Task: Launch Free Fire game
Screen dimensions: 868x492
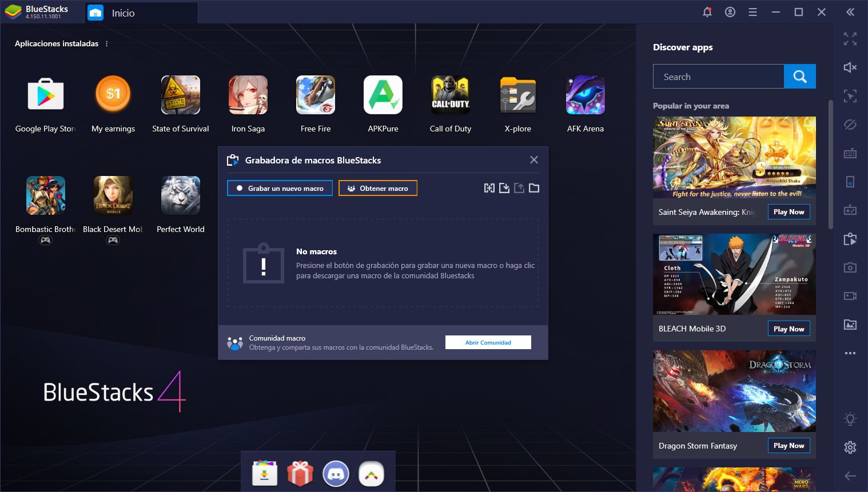Action: click(316, 95)
